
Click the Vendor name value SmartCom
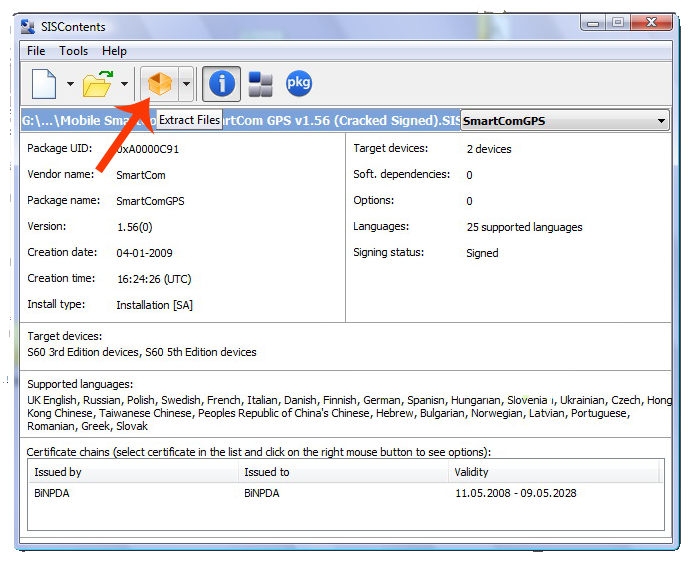tap(141, 175)
